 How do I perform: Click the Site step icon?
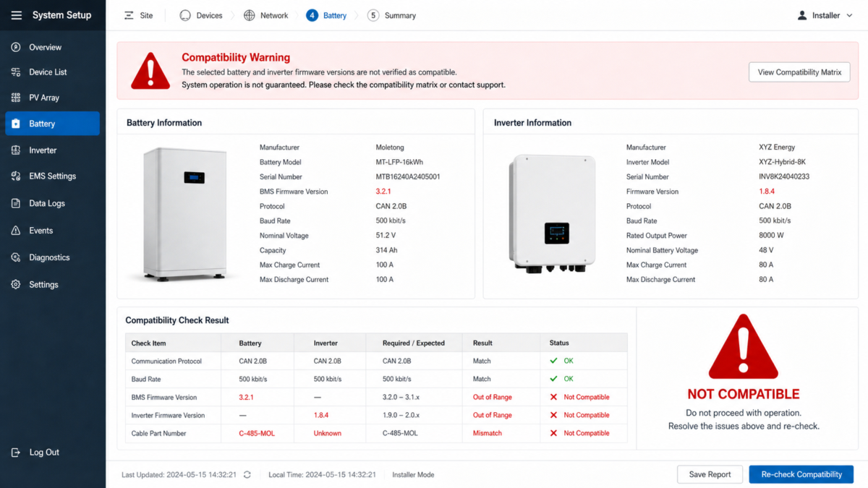pos(129,15)
